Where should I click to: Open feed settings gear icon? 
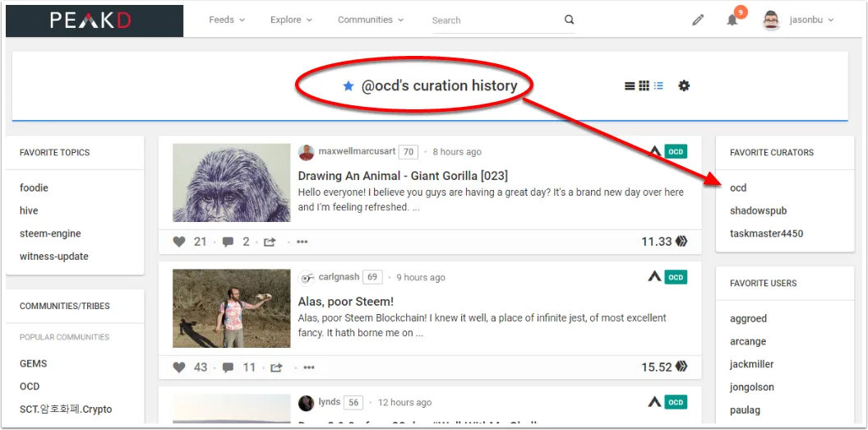(x=684, y=86)
